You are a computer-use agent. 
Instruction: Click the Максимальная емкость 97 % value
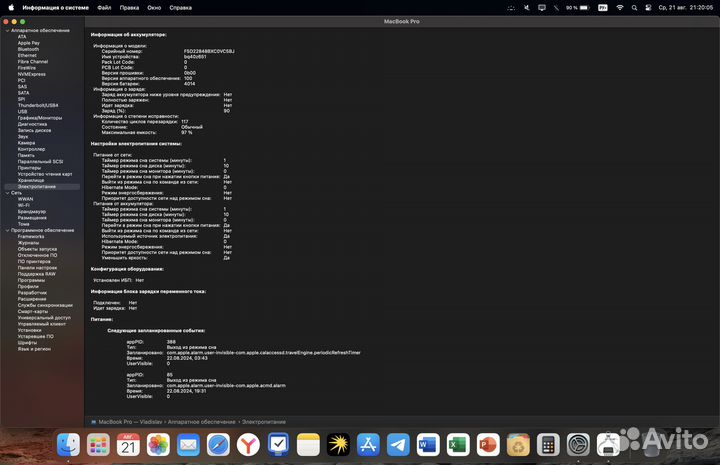point(187,132)
